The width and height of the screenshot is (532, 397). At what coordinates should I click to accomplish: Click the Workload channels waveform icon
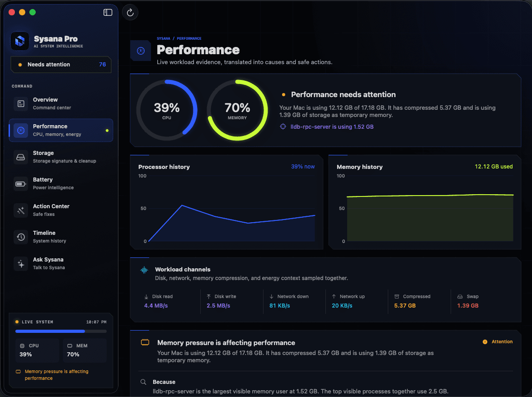click(x=144, y=270)
